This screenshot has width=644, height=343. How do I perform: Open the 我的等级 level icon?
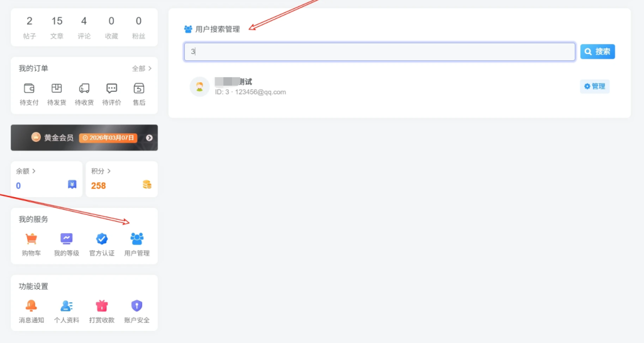pyautogui.click(x=67, y=239)
